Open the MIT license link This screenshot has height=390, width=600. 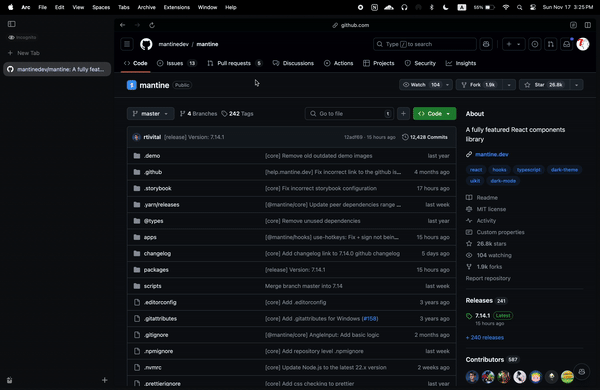(491, 209)
